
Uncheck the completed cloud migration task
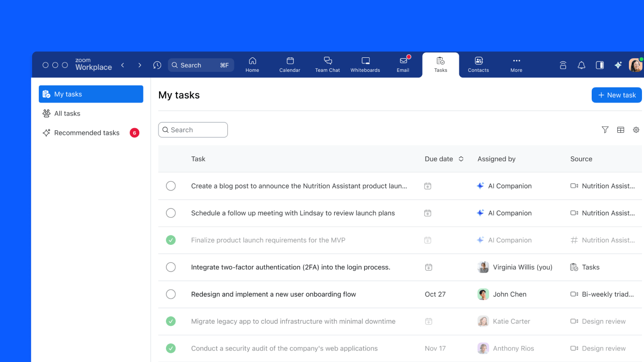point(171,321)
